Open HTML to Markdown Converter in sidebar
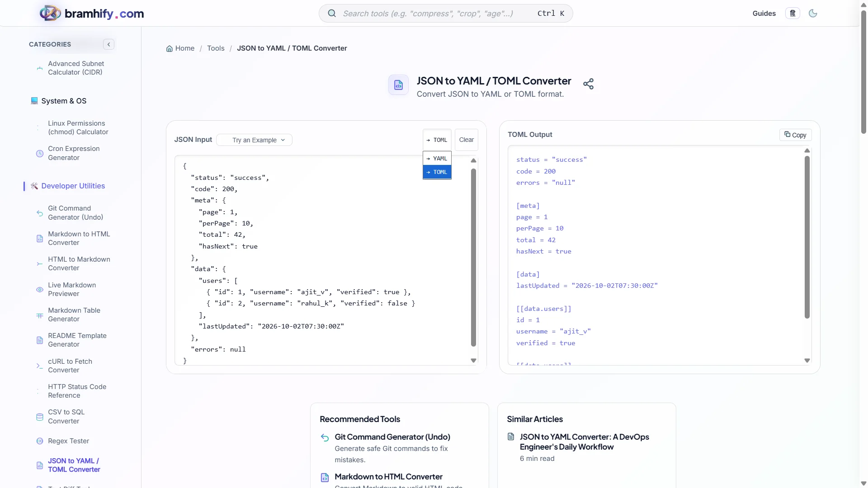This screenshot has width=868, height=488. (79, 264)
